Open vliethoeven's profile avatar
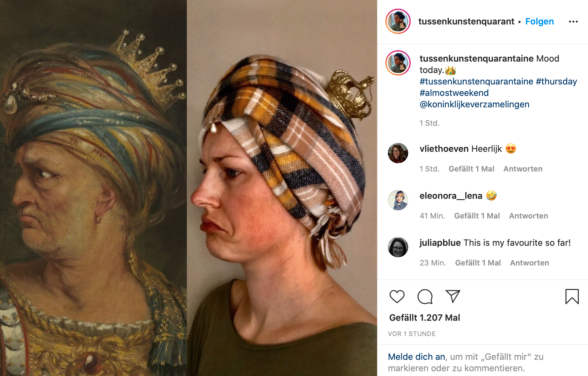The width and height of the screenshot is (588, 376). [398, 153]
